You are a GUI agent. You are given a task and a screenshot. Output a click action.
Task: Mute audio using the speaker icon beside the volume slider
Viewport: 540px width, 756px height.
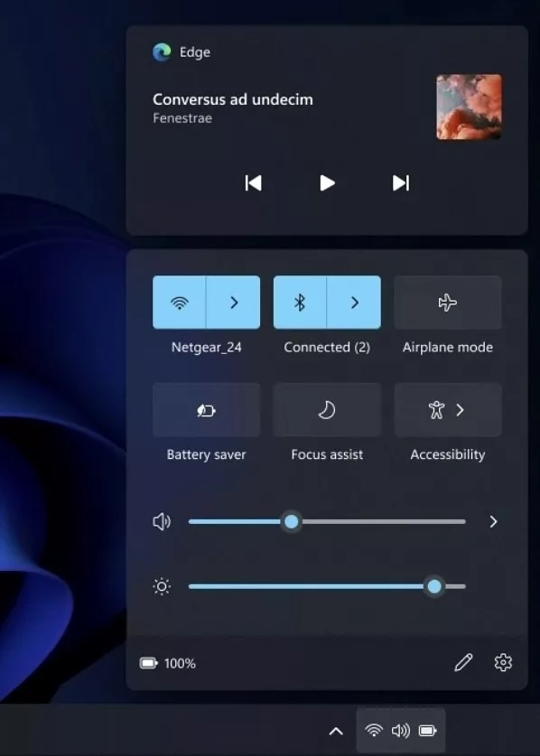pyautogui.click(x=162, y=522)
